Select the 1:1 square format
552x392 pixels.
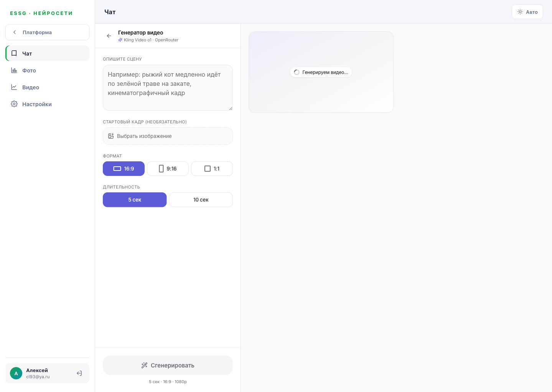(x=212, y=169)
